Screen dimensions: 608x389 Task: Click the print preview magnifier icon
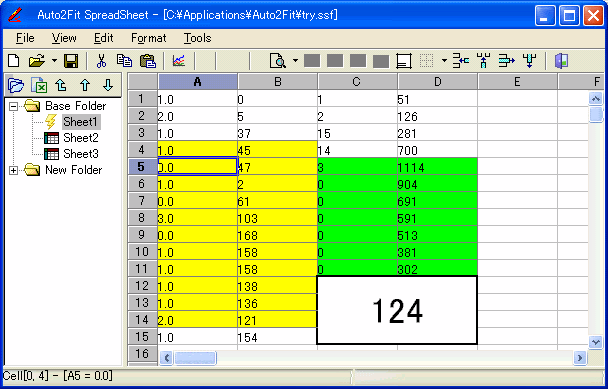tap(278, 61)
